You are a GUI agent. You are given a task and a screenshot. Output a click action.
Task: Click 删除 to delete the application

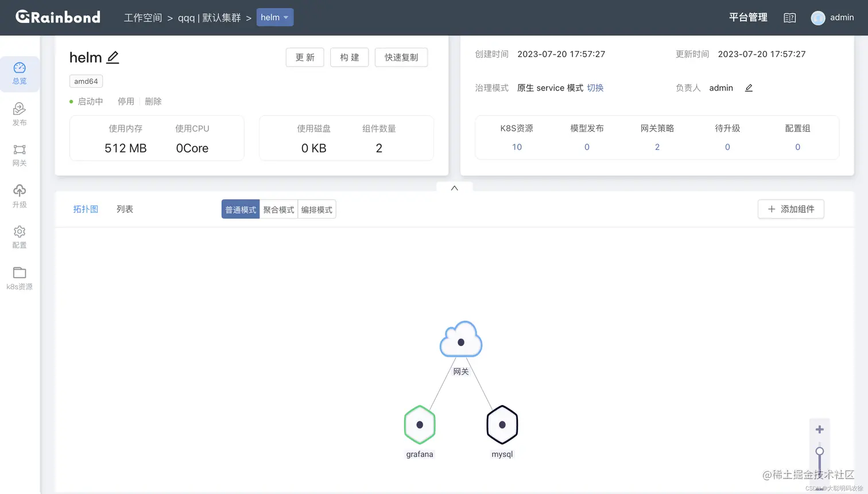coord(153,101)
